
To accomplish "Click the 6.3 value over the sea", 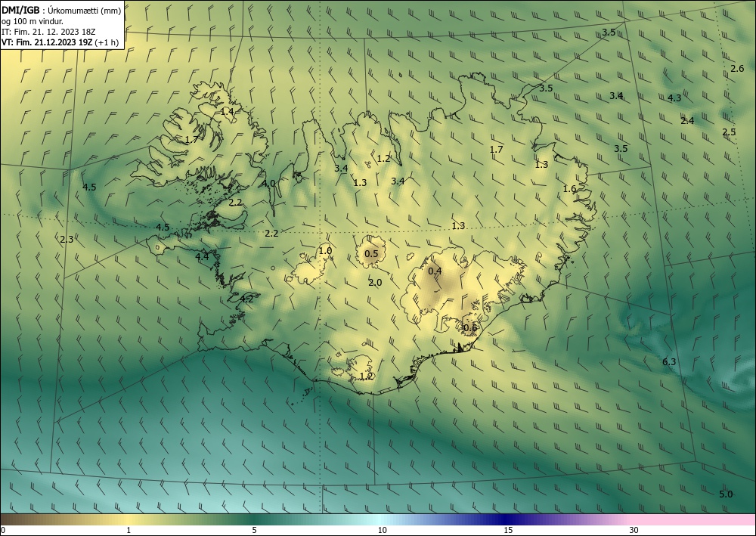I will (669, 361).
